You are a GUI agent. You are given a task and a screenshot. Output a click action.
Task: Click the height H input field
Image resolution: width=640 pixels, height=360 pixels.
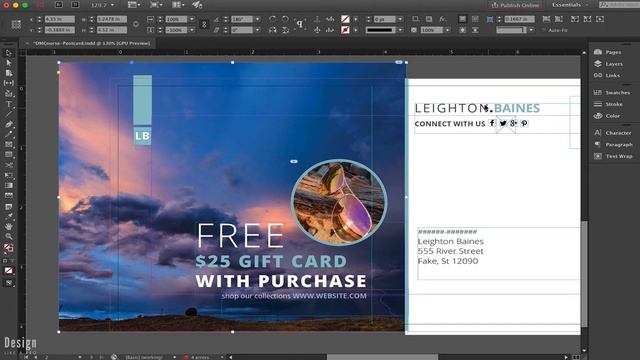112,30
